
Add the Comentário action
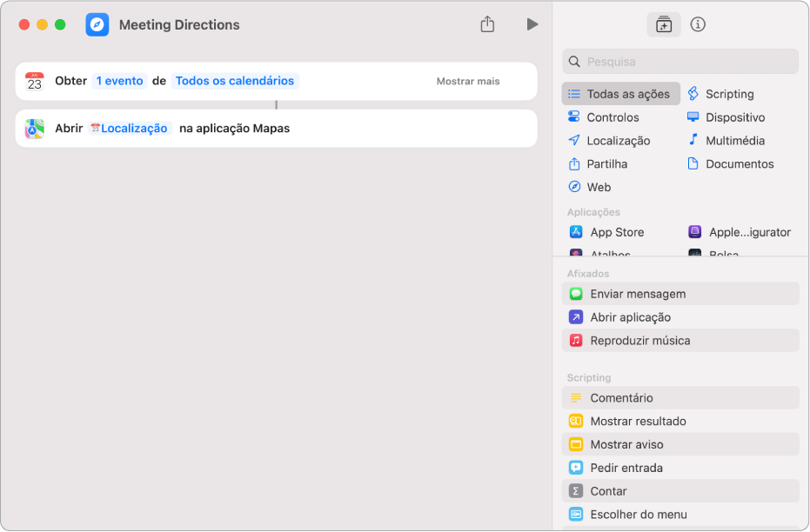click(x=679, y=397)
